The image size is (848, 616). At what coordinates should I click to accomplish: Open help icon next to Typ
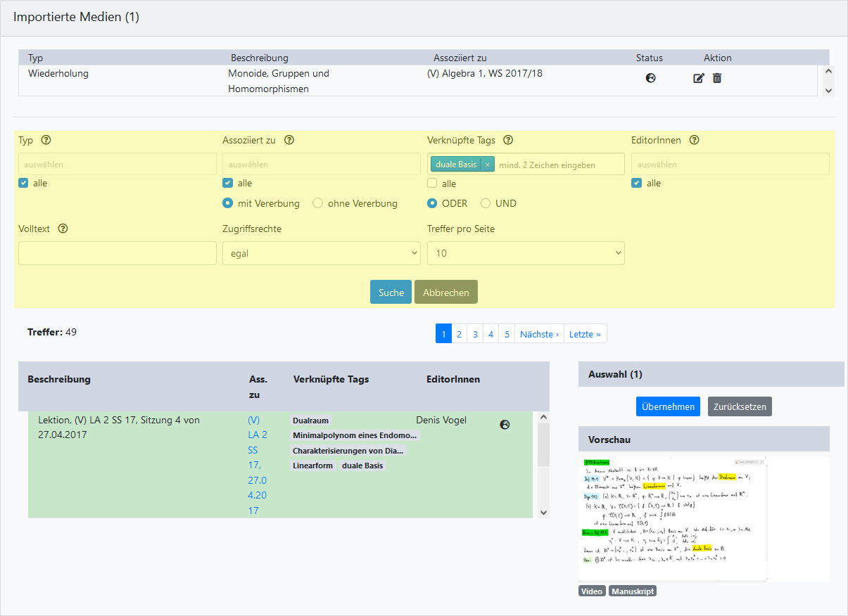click(46, 140)
